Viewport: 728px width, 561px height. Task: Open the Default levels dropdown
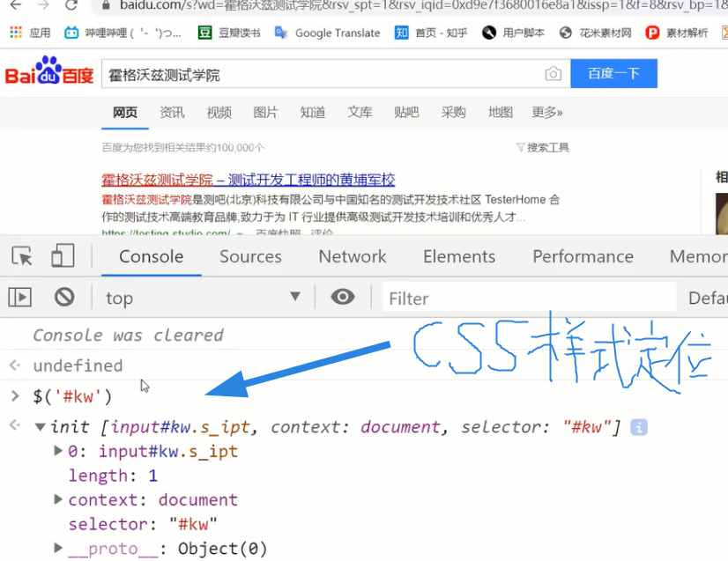[708, 298]
